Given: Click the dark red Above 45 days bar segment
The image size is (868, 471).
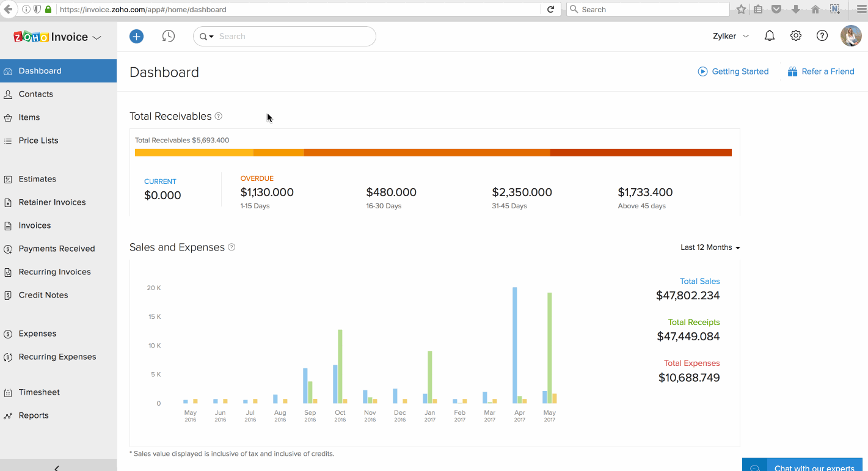Looking at the screenshot, I should [x=640, y=153].
